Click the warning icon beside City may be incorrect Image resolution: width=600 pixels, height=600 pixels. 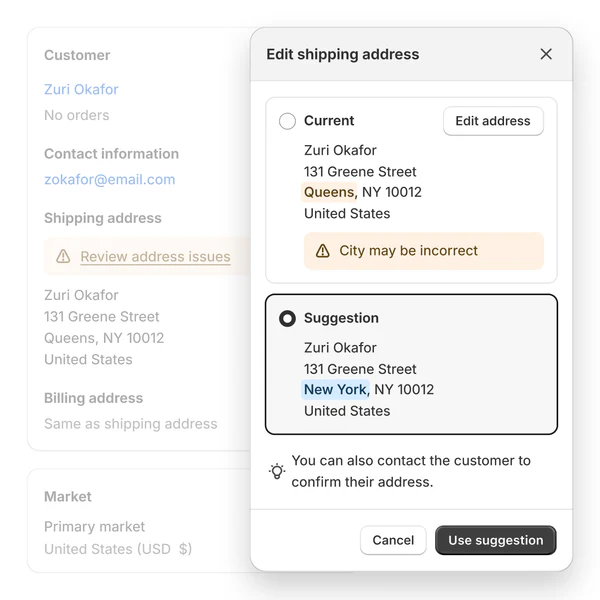[x=323, y=251]
